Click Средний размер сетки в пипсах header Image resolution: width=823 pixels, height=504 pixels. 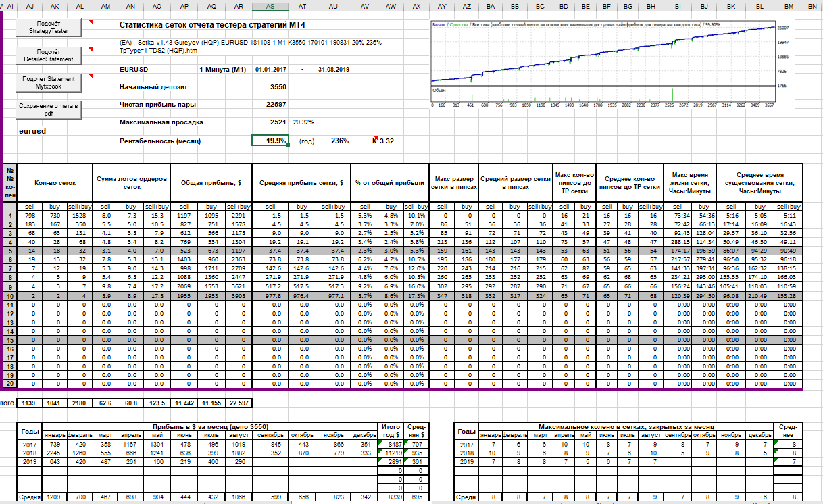point(515,182)
